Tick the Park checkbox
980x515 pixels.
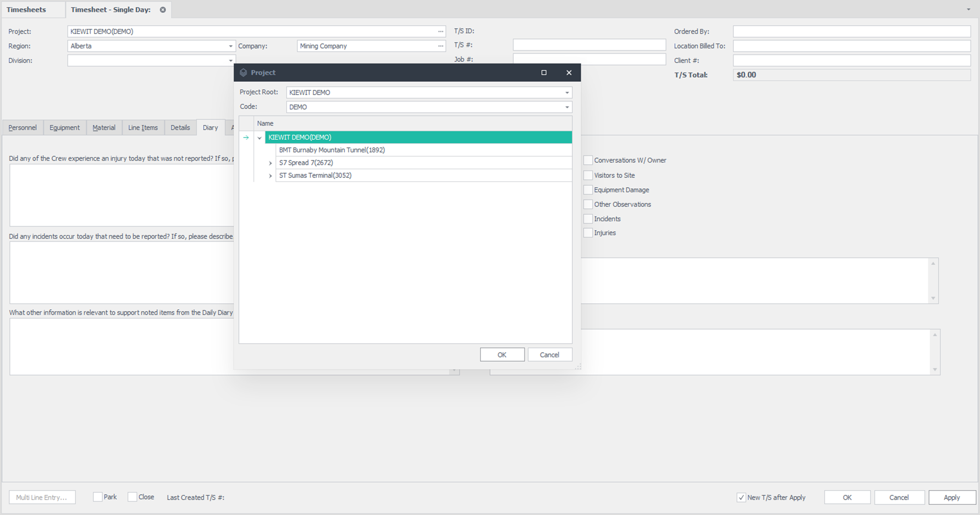pos(98,497)
